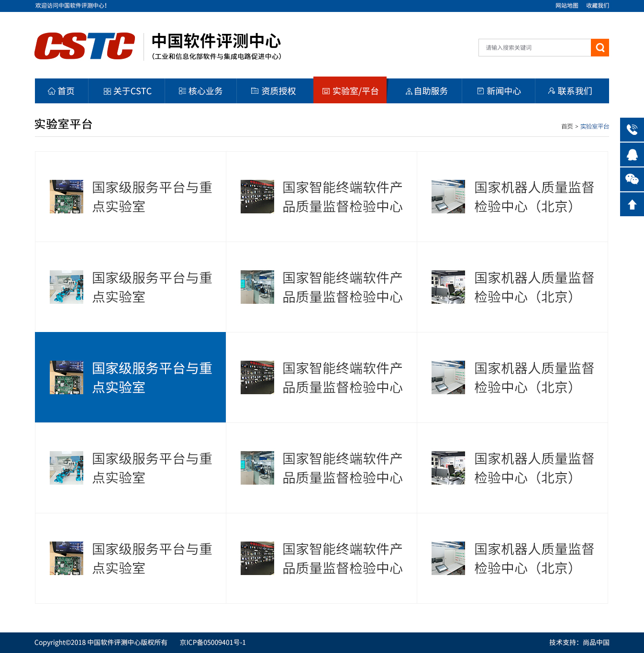Click the 收藏我们 link
The width and height of the screenshot is (644, 653).
coord(597,5)
